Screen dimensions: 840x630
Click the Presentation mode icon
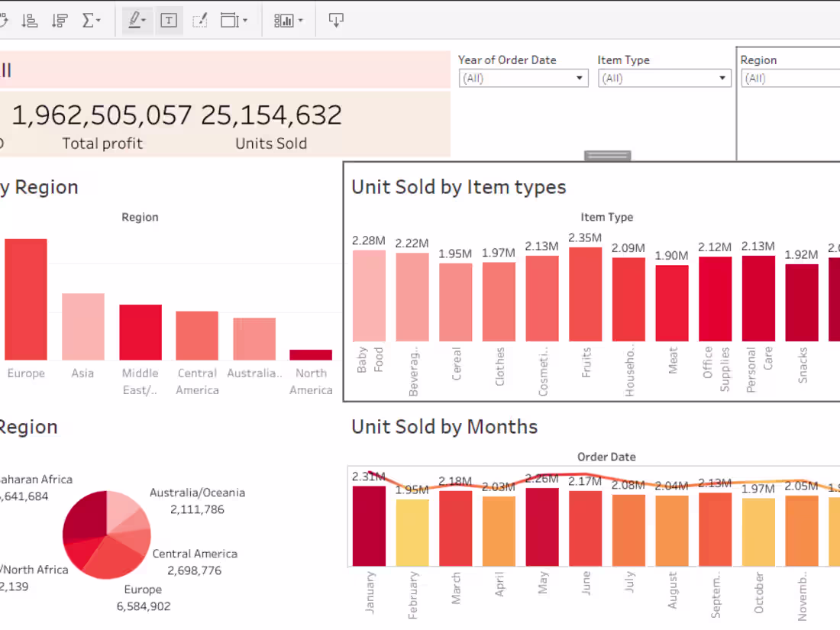[x=336, y=20]
